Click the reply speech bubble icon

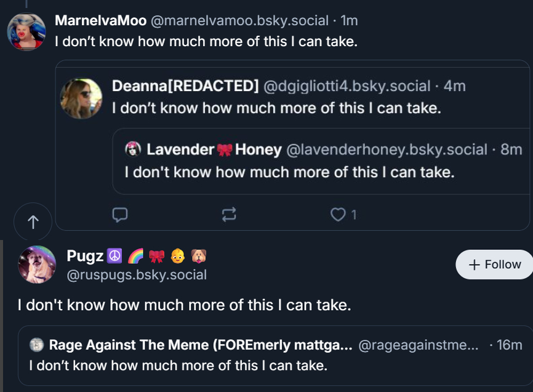tap(121, 214)
